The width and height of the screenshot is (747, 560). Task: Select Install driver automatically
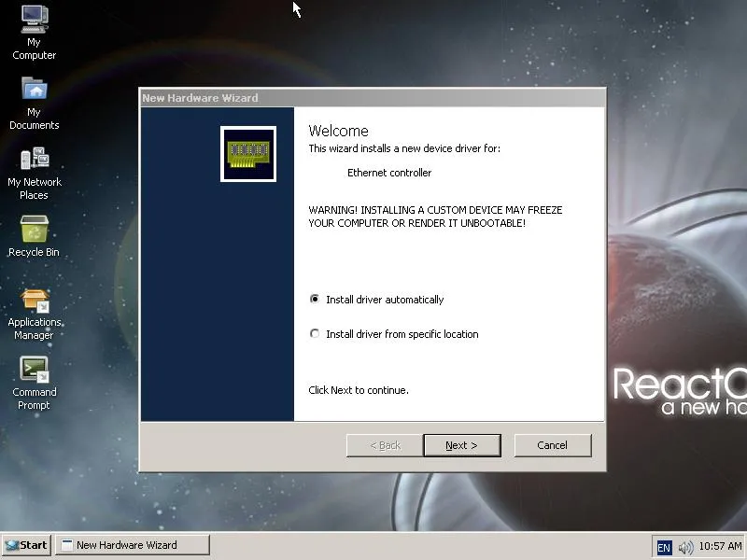coord(315,299)
